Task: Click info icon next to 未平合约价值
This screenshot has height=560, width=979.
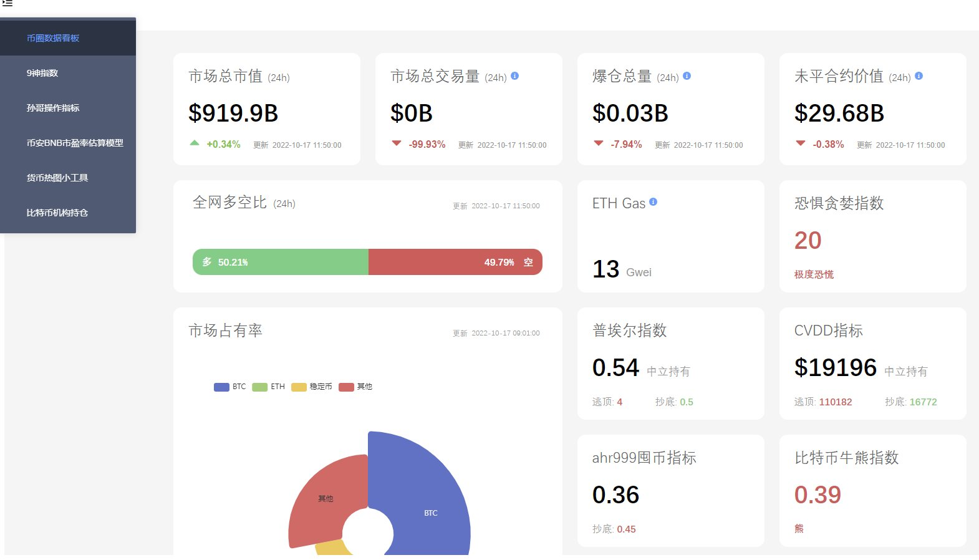Action: [919, 75]
